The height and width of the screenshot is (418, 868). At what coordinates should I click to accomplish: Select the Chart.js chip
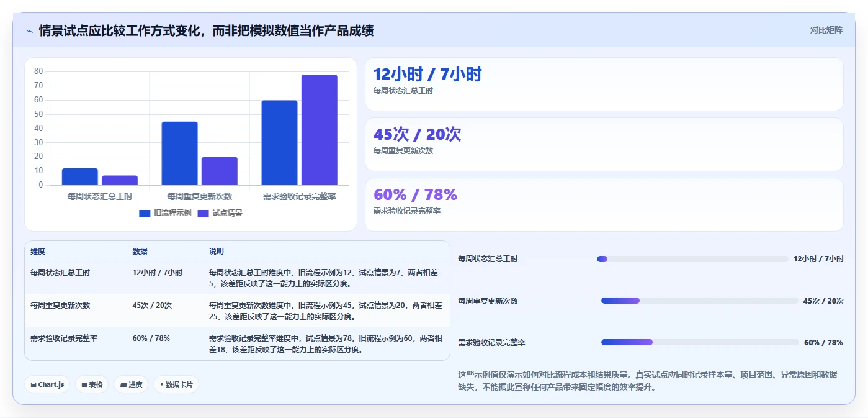pyautogui.click(x=47, y=384)
